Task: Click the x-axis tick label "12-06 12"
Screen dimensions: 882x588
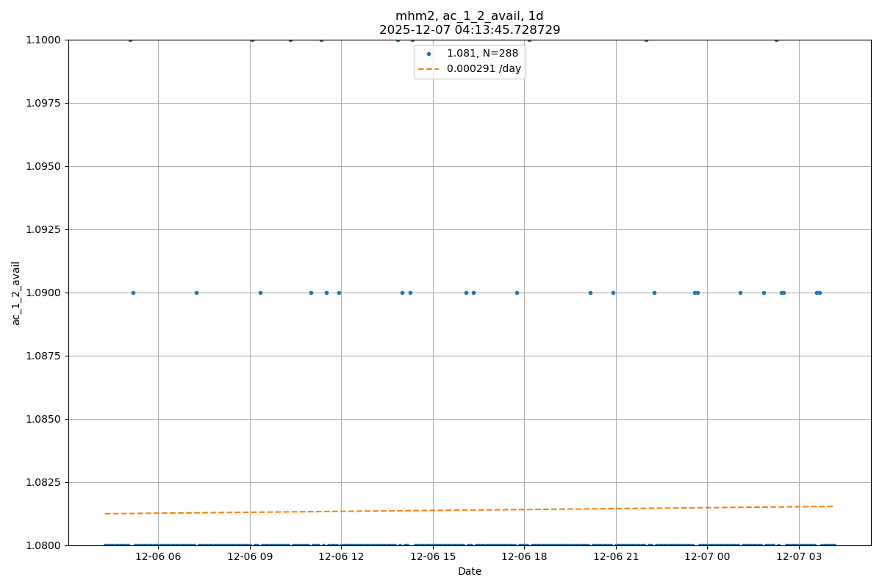Action: (x=341, y=557)
